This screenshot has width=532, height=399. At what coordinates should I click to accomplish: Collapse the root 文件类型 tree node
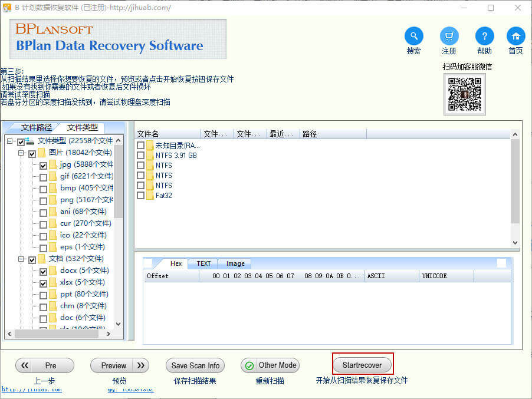[x=10, y=141]
